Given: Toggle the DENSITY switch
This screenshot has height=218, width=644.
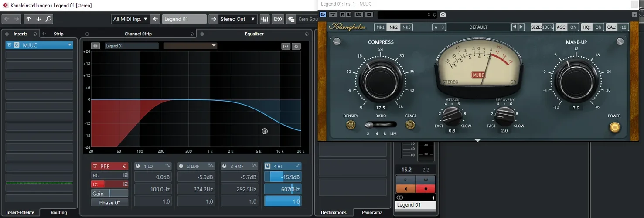Looking at the screenshot, I should click(x=351, y=125).
